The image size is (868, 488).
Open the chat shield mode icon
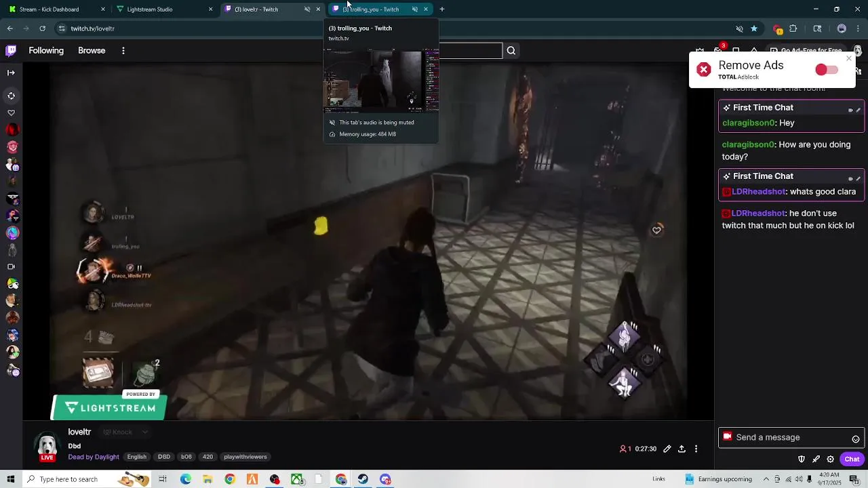tap(802, 460)
